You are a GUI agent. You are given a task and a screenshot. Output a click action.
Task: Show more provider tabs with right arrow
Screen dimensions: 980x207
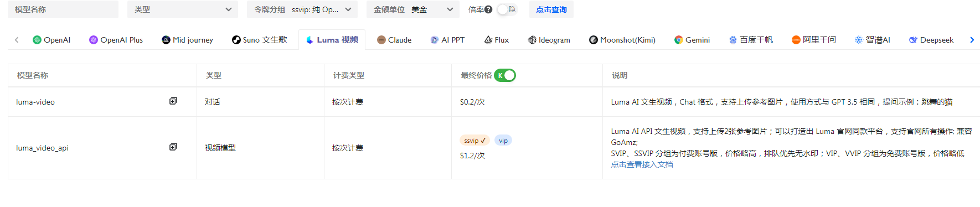coord(972,40)
